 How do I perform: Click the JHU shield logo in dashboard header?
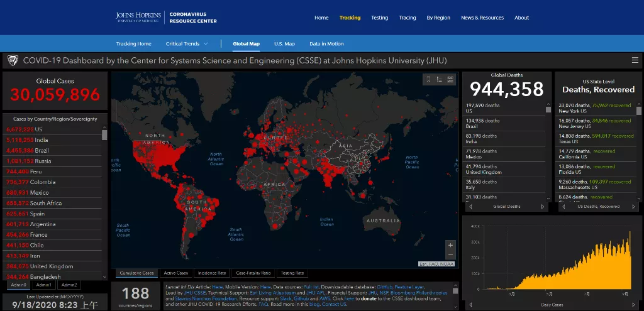[x=13, y=61]
